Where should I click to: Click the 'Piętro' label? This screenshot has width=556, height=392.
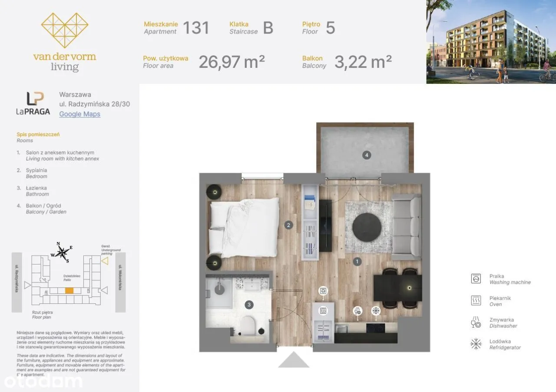[x=311, y=24]
